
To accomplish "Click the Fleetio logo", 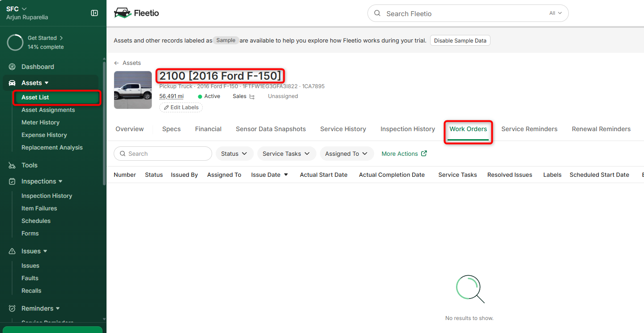I will [x=136, y=13].
